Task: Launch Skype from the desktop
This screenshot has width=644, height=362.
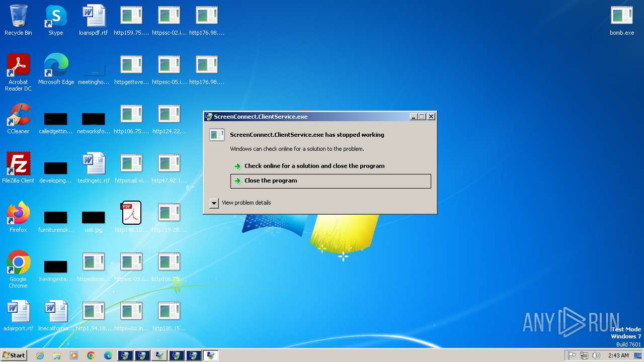Action: pos(56,20)
